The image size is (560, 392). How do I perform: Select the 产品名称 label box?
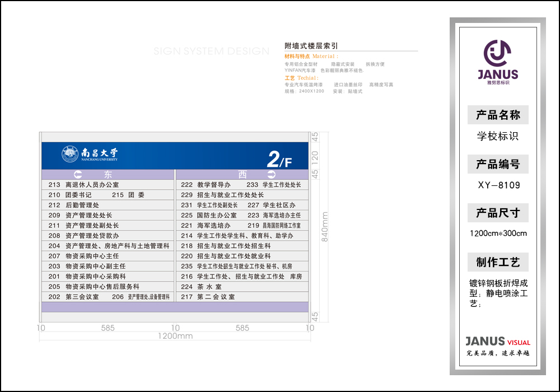click(498, 115)
